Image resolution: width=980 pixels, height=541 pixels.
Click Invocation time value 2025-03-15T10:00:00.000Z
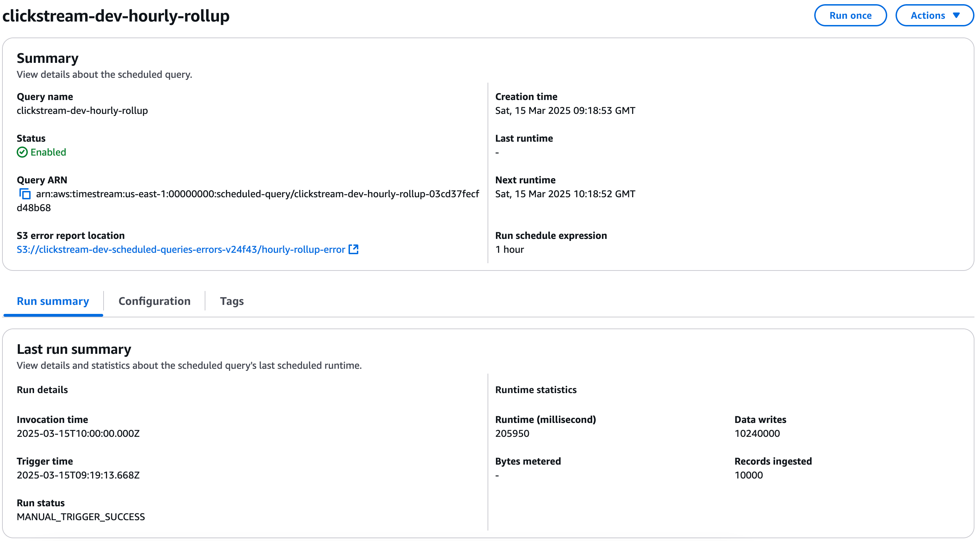point(78,433)
